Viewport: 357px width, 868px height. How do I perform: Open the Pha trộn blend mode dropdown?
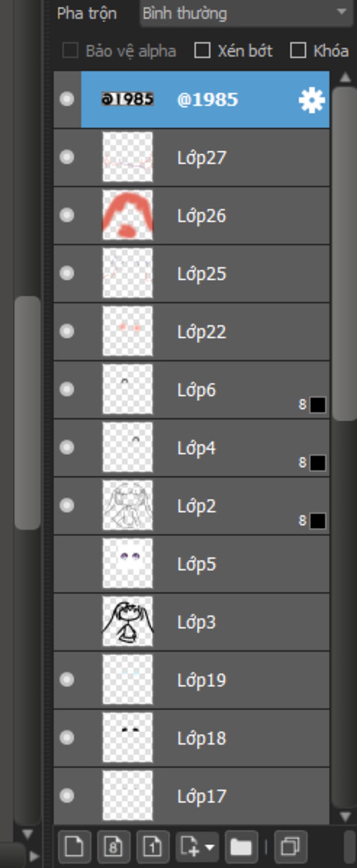[246, 13]
